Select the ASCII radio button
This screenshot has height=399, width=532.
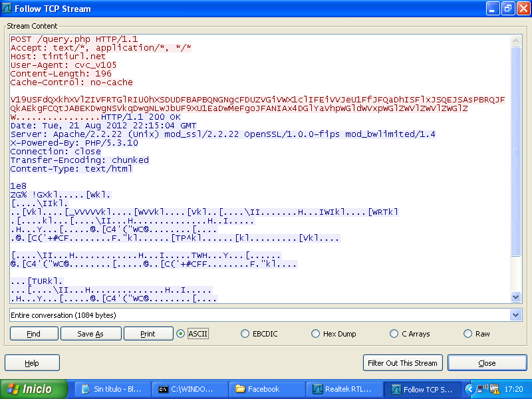pos(181,334)
